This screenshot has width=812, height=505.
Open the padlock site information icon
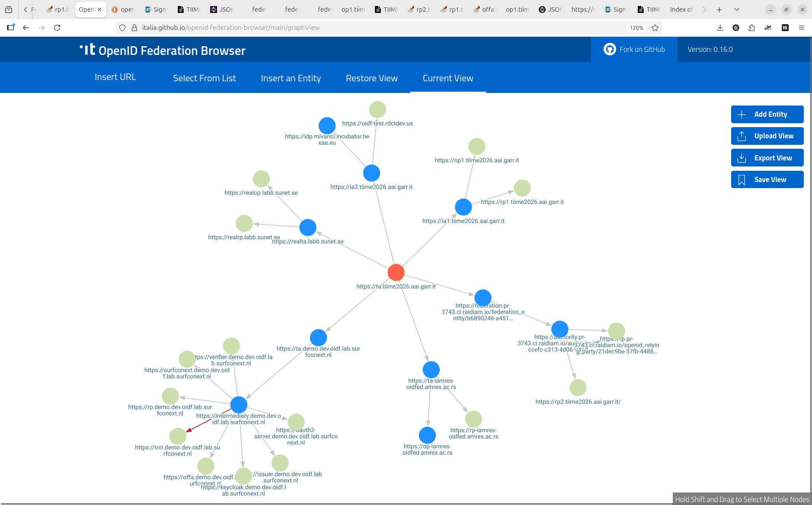pos(134,27)
